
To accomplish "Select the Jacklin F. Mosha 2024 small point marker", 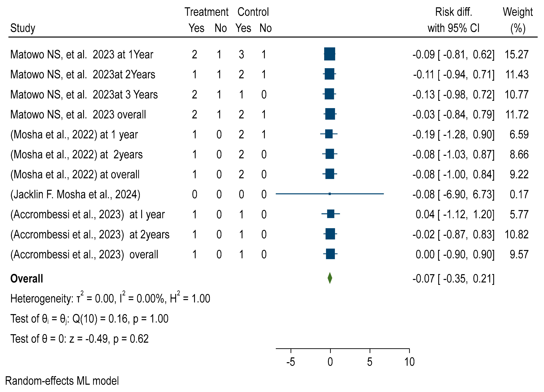I will 330,194.
